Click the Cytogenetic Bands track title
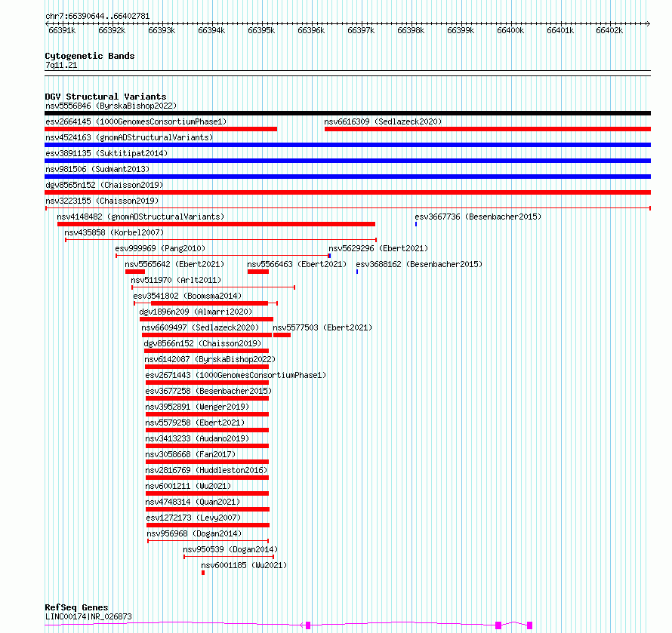The width and height of the screenshot is (672, 633). pos(90,56)
